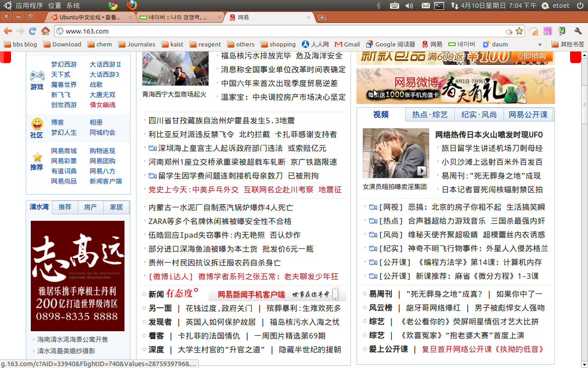This screenshot has width=588, height=368.
Task: Open a new browser tab
Action: pyautogui.click(x=322, y=17)
